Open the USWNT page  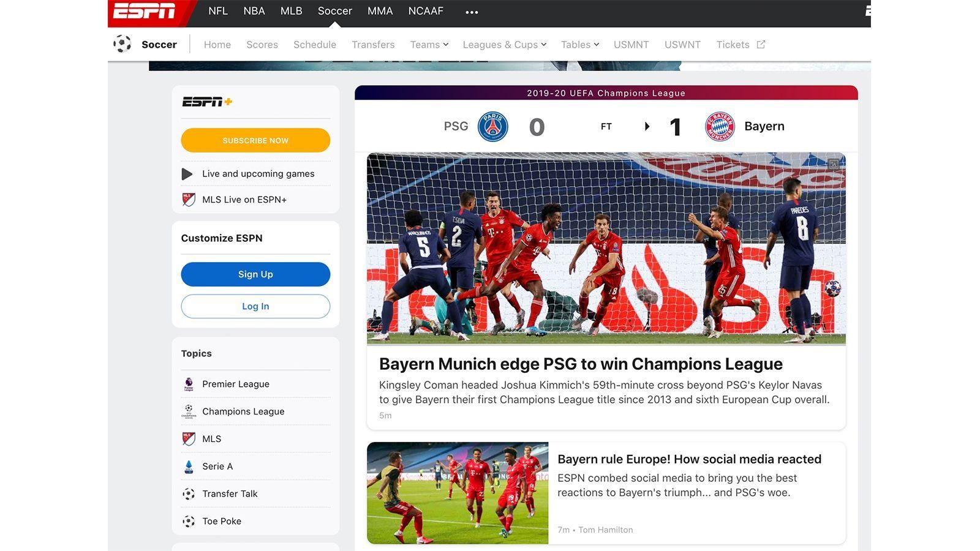click(682, 45)
